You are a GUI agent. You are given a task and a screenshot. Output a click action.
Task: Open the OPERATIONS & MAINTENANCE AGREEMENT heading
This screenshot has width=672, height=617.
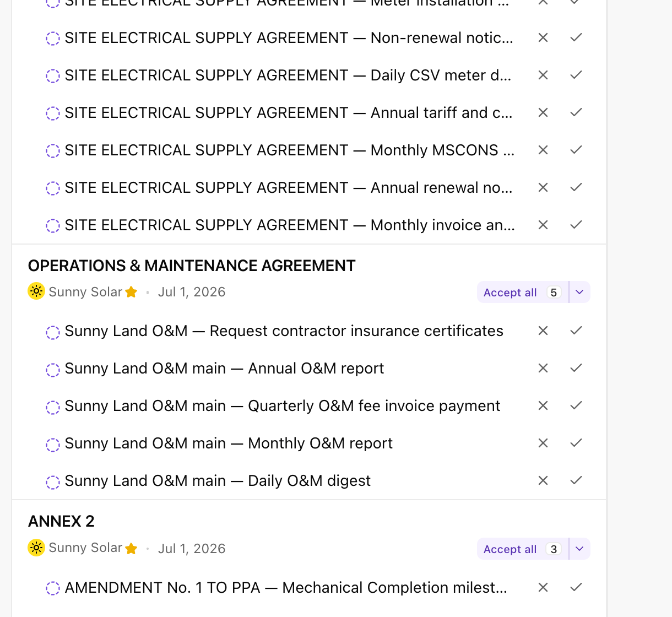192,266
